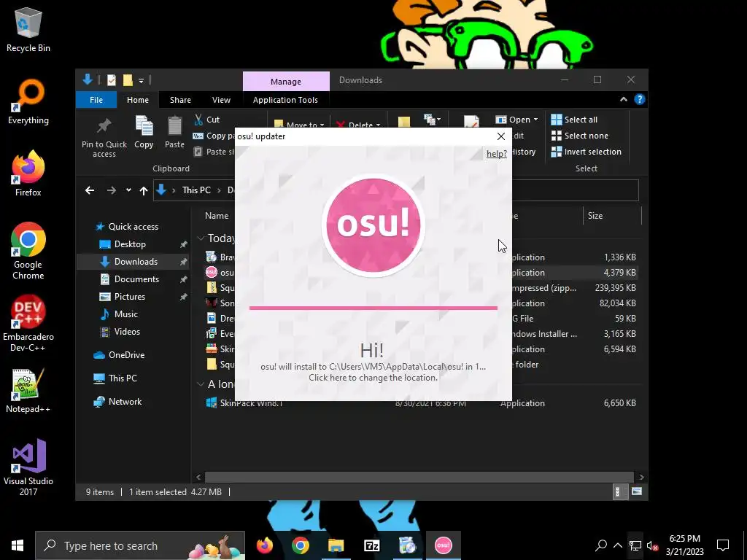Screen dimensions: 747x560
Task: Open the Recycle Bin desktop icon
Action: click(28, 29)
